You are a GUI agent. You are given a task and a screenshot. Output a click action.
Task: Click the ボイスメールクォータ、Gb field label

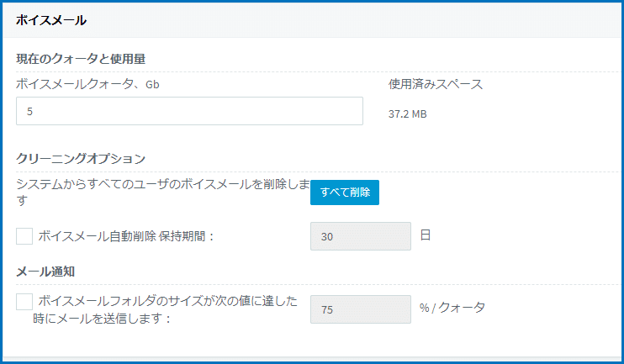tap(87, 84)
